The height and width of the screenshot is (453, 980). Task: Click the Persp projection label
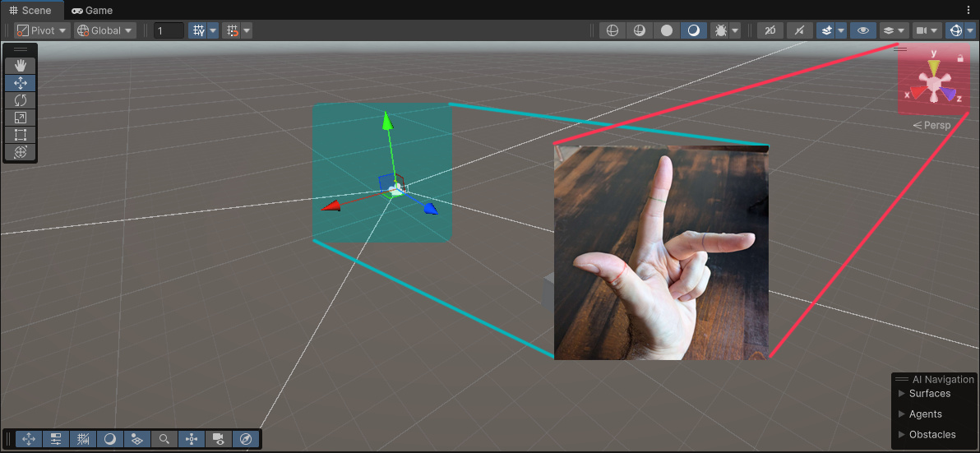[x=932, y=126]
